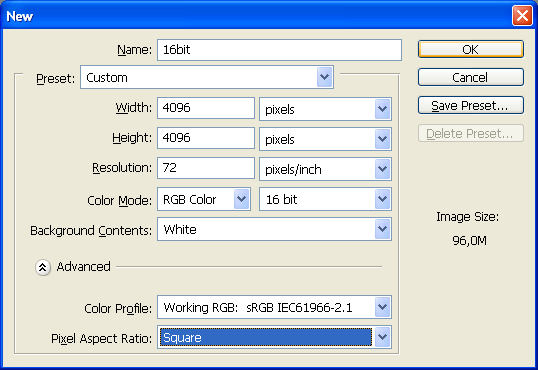Image resolution: width=538 pixels, height=370 pixels.
Task: Open Pixel Aspect Ratio dropdown showing Square
Action: (274, 337)
